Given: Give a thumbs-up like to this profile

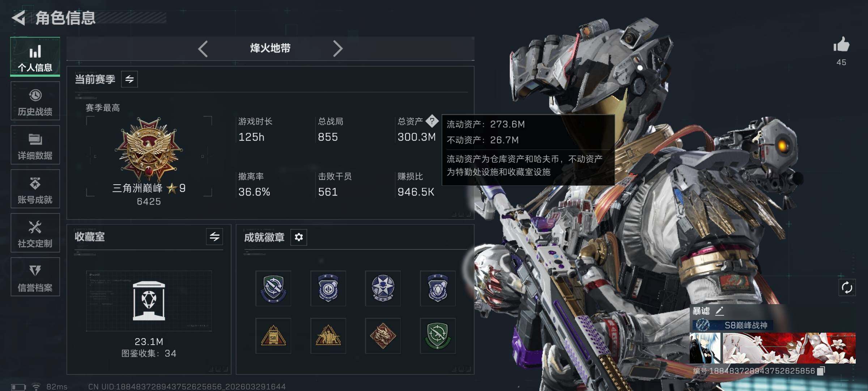Looking at the screenshot, I should coord(841,45).
